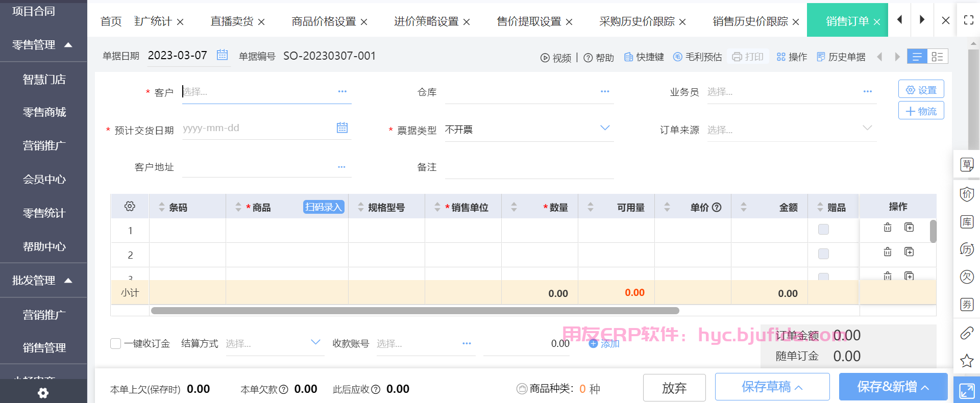Open table column settings gear
This screenshot has height=403, width=980.
130,206
